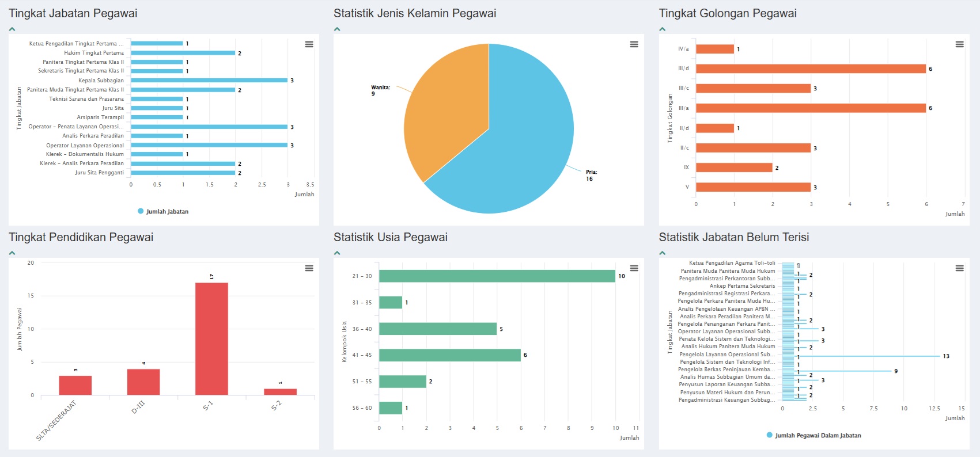Click the S-1 education column
This screenshot has height=457, width=980.
(x=211, y=339)
